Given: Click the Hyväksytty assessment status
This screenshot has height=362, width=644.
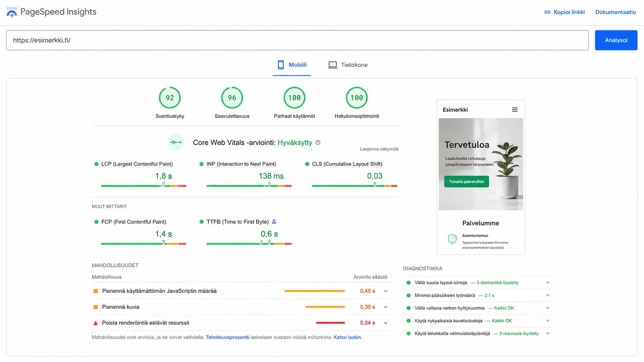Looking at the screenshot, I should tap(295, 143).
